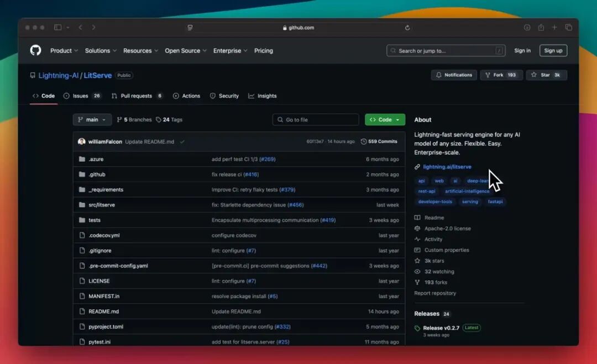The width and height of the screenshot is (597, 364).
Task: Switch to the Actions tab
Action: (187, 96)
